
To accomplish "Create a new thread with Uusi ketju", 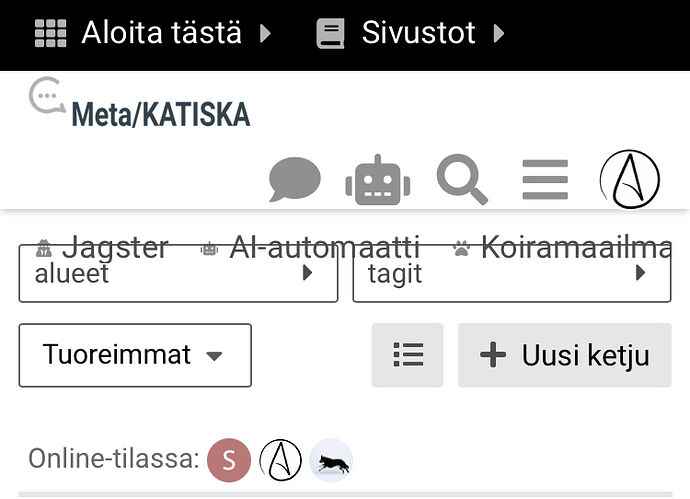I will click(565, 355).
